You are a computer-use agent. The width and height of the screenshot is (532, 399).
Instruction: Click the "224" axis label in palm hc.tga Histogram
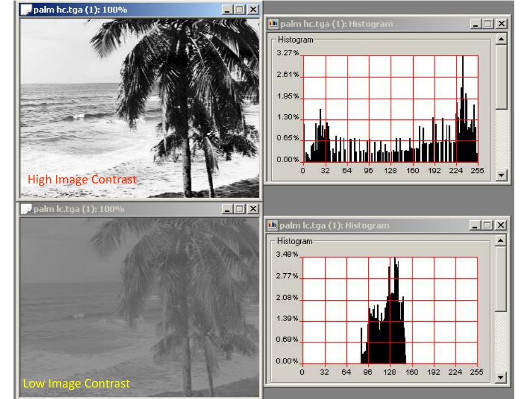point(456,170)
